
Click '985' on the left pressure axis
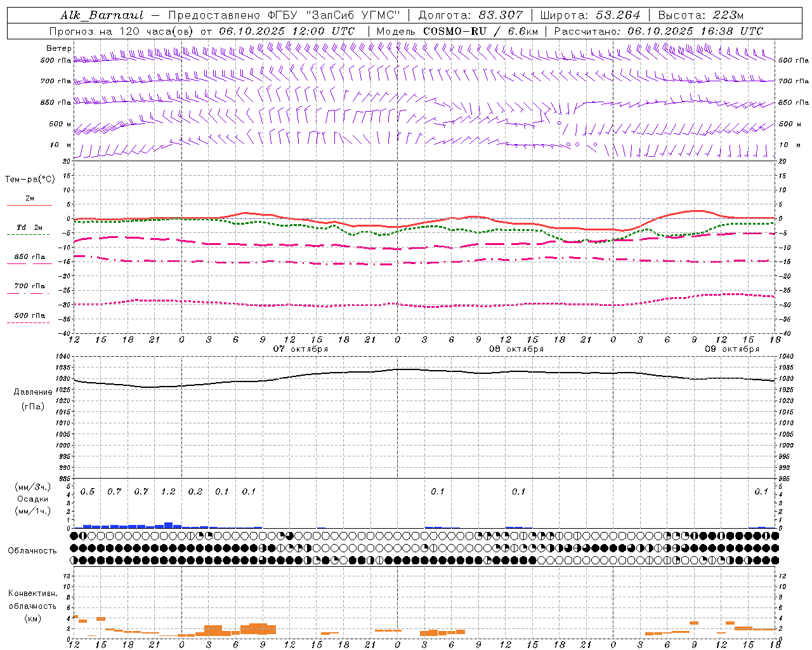[x=64, y=479]
